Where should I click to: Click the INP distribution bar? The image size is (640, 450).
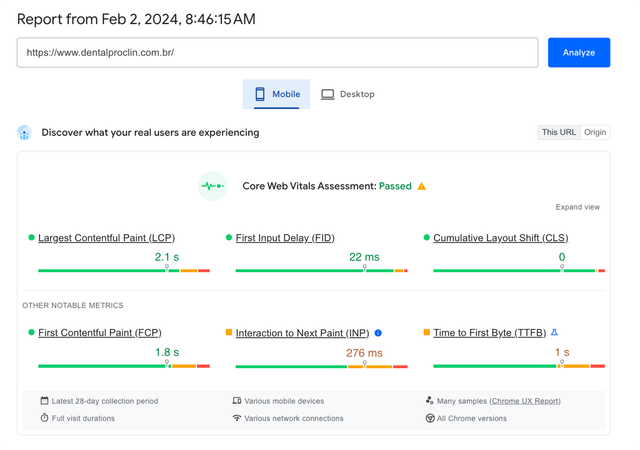tap(322, 366)
